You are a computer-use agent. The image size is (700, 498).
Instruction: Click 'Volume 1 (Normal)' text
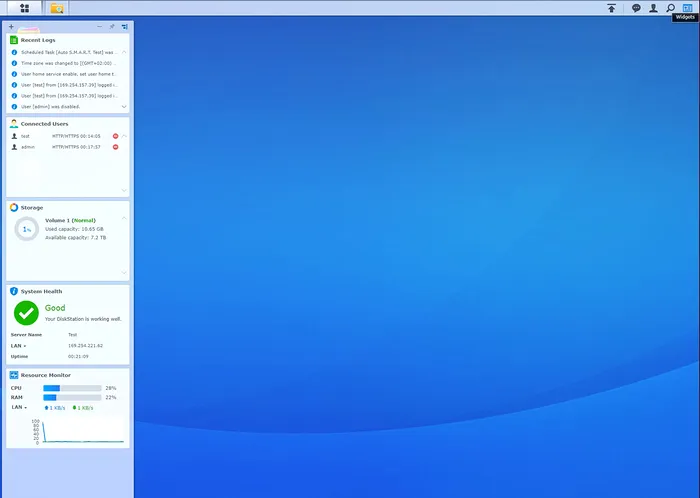70,220
